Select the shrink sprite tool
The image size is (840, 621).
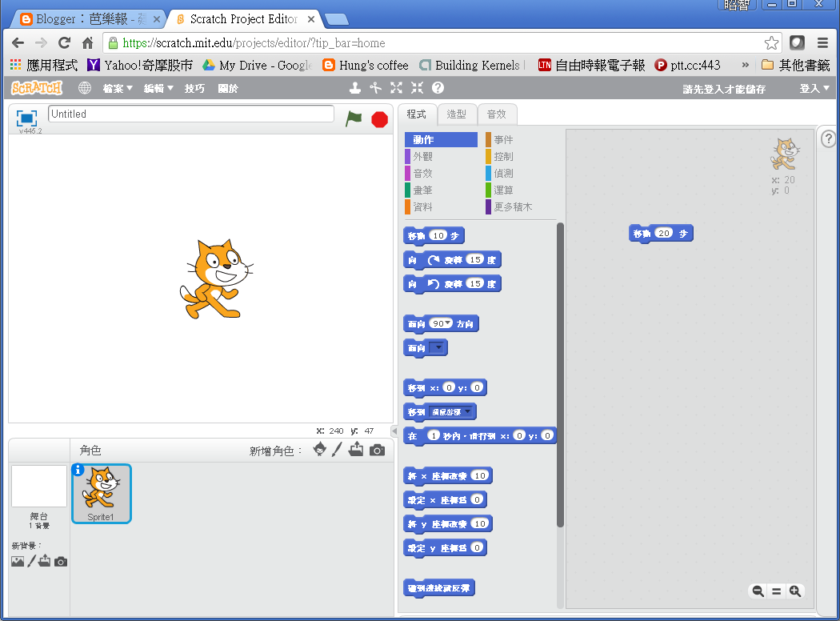click(418, 87)
